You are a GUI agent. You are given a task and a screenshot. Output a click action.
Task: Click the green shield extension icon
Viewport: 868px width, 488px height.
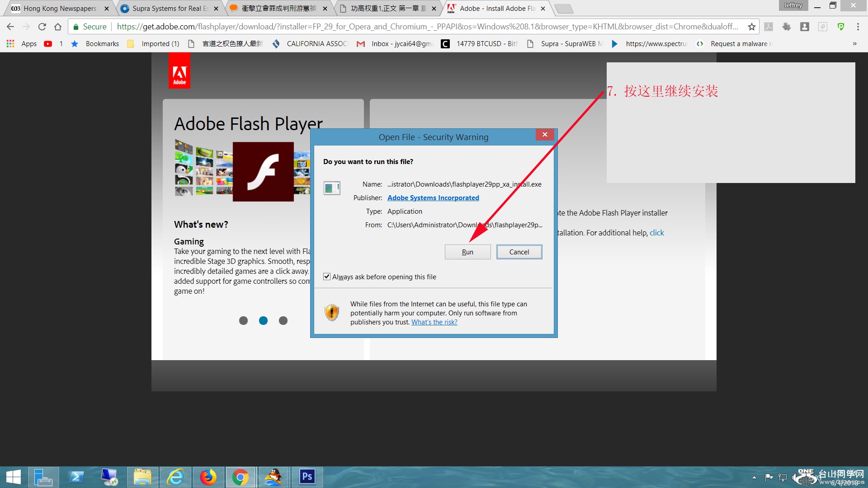[x=841, y=27]
